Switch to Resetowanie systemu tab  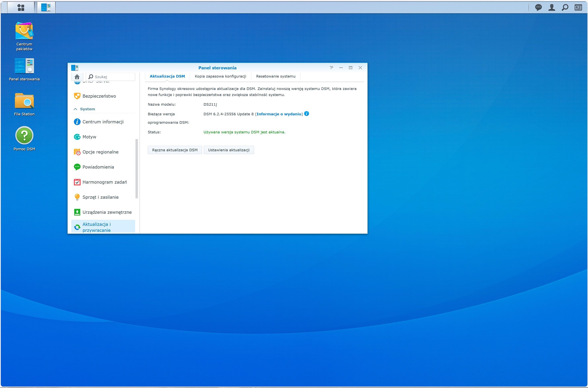tap(276, 76)
